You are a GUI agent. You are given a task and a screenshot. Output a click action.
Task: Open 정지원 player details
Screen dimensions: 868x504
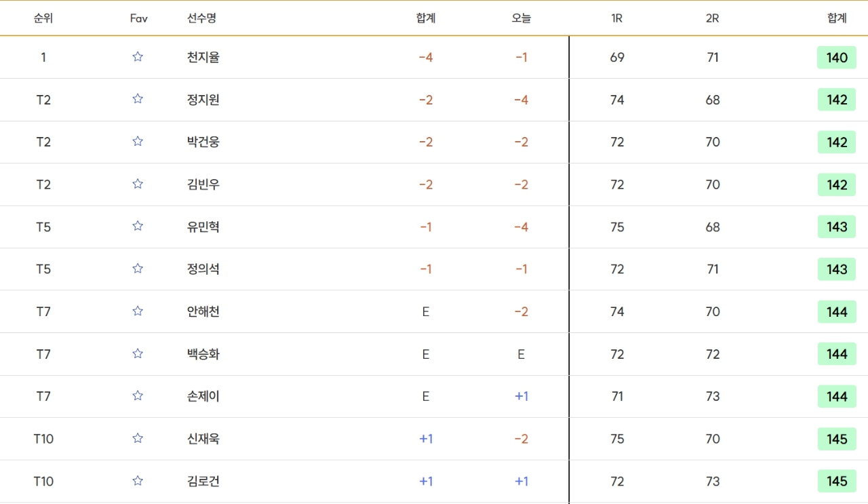203,100
